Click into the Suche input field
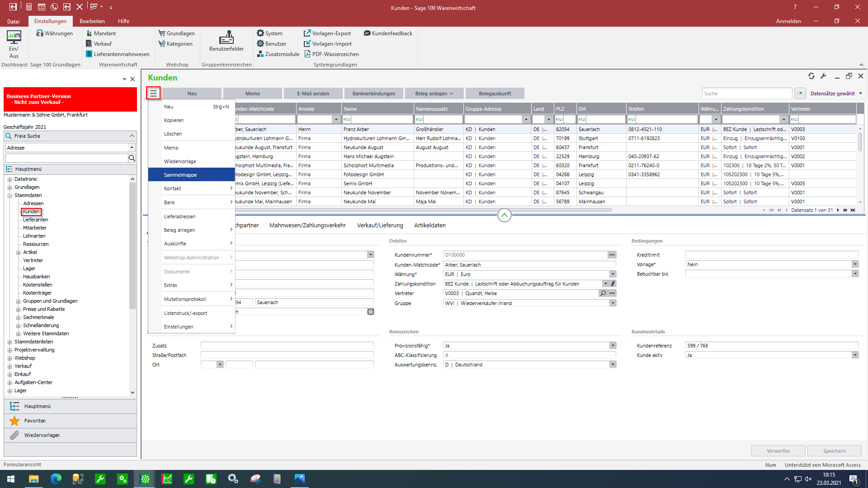 (x=746, y=94)
